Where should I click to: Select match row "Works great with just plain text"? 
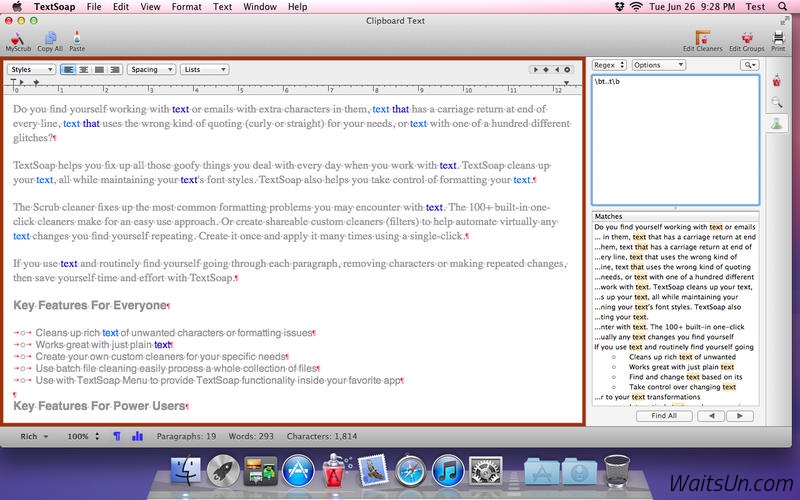tap(676, 367)
